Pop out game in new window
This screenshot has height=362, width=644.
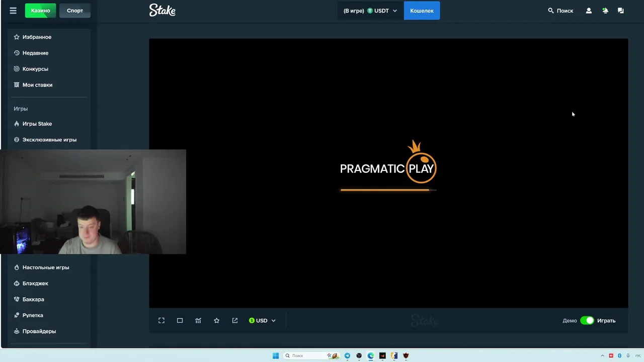coord(235,320)
